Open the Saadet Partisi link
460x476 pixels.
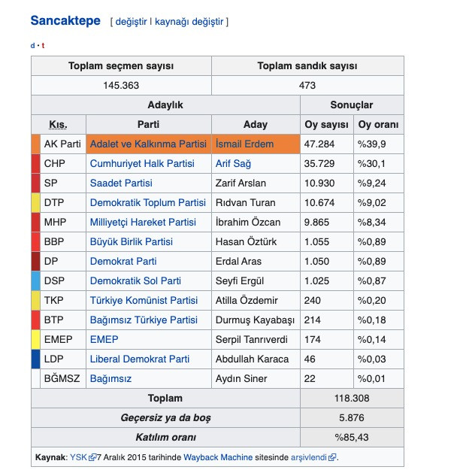tap(121, 183)
